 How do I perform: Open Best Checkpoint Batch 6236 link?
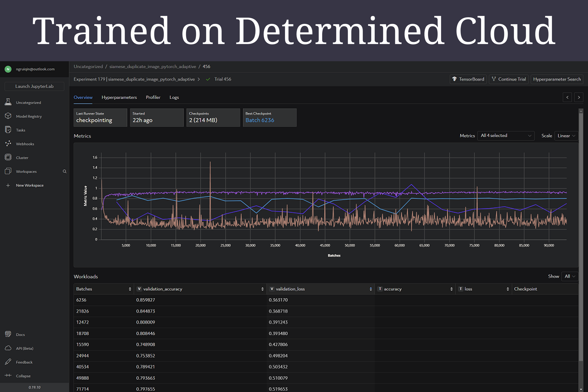click(260, 120)
